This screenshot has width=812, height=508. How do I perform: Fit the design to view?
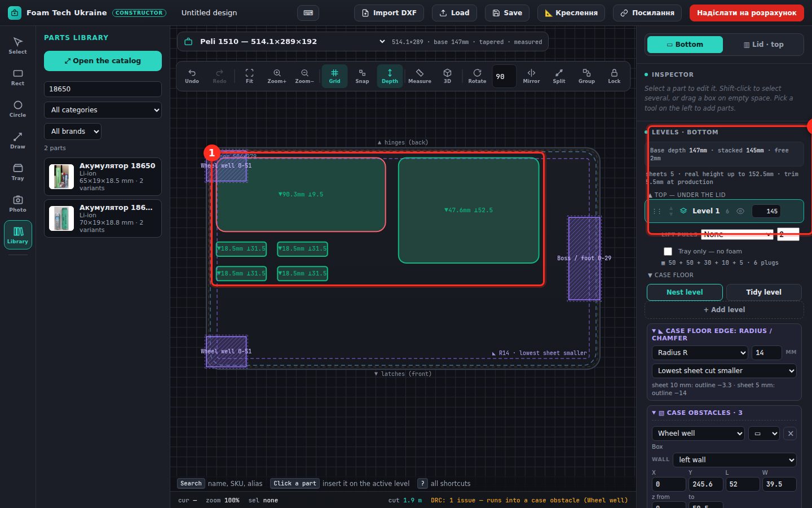pos(249,76)
